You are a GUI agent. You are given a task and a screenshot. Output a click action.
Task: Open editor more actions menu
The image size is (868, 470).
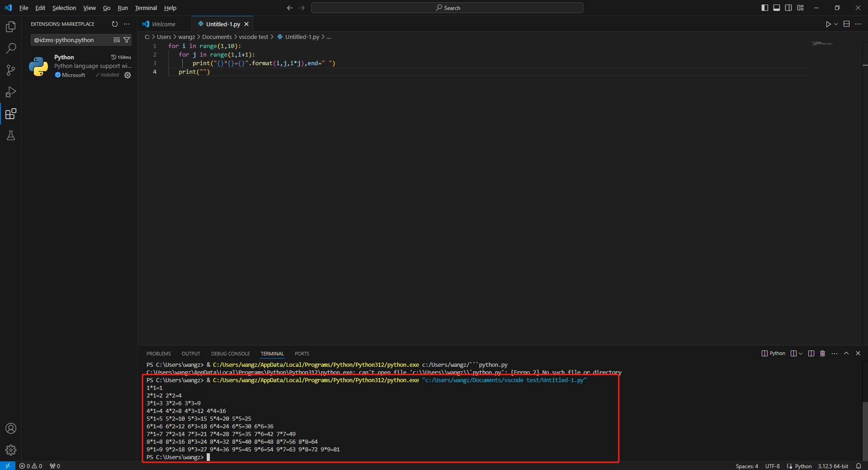click(x=858, y=24)
